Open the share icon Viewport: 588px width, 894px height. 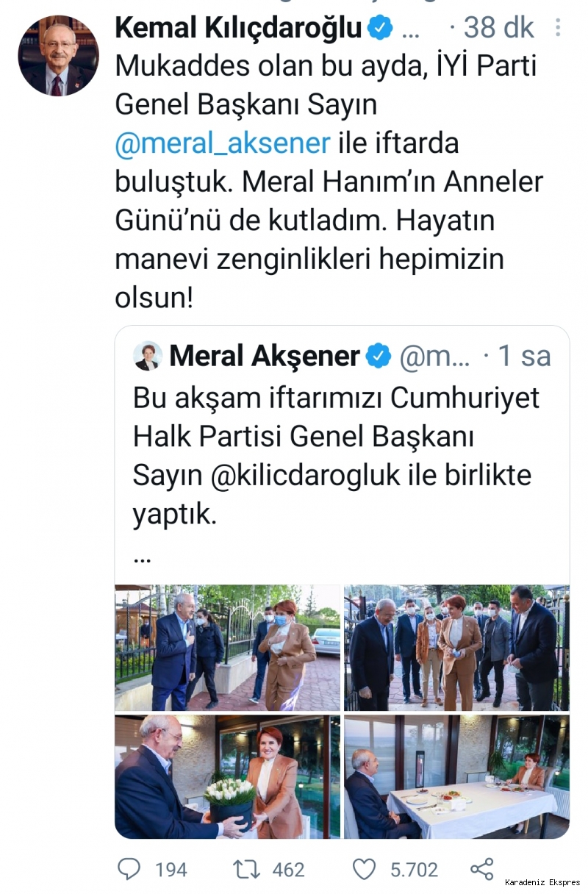(481, 870)
